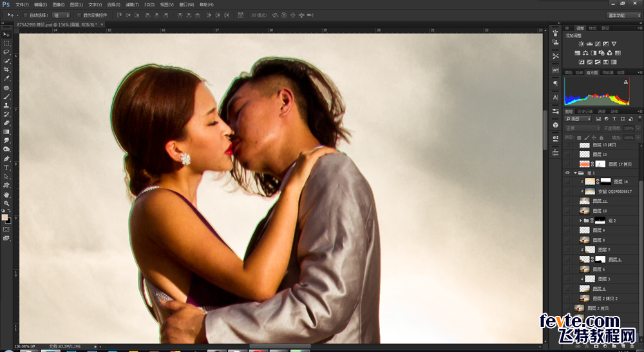Show layer 图层 10
Viewport: 644px width, 352px height.
567,211
